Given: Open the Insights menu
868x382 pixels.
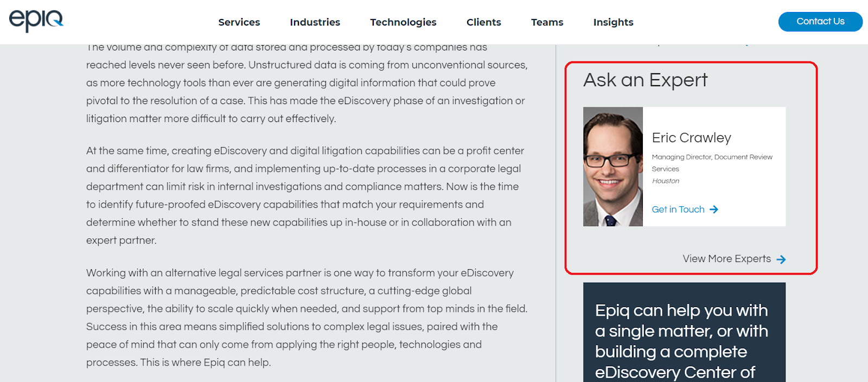Looking at the screenshot, I should pyautogui.click(x=613, y=22).
